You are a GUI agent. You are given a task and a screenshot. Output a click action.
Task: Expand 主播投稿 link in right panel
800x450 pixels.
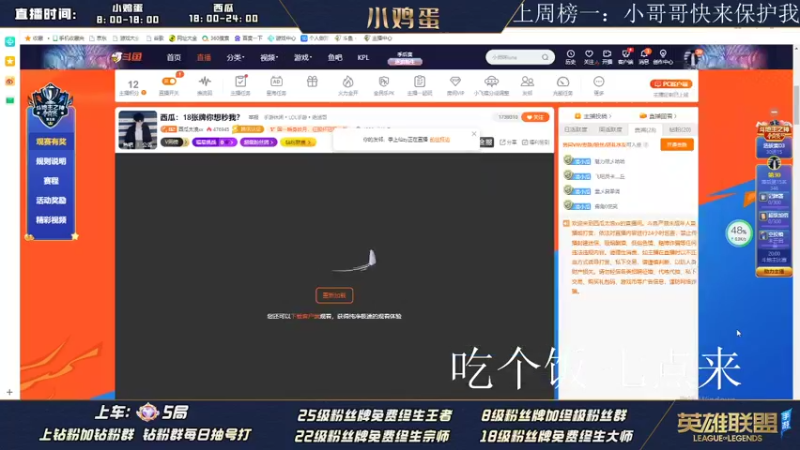(x=593, y=116)
